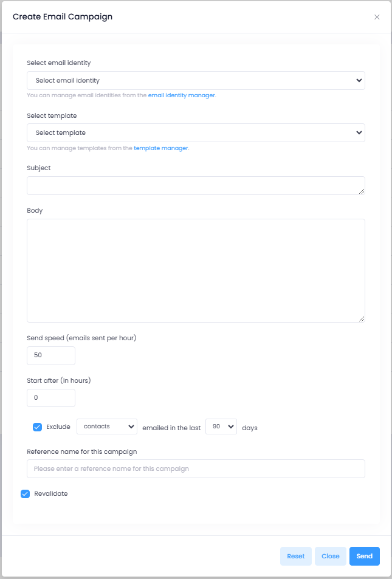Click the Reset button
Viewport: 392px width, 579px height.
296,556
